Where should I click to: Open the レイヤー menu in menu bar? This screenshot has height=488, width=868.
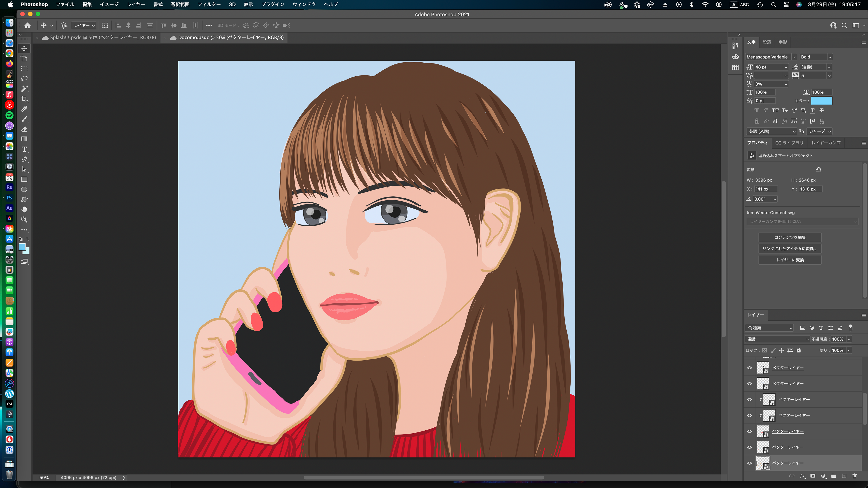[x=136, y=4]
